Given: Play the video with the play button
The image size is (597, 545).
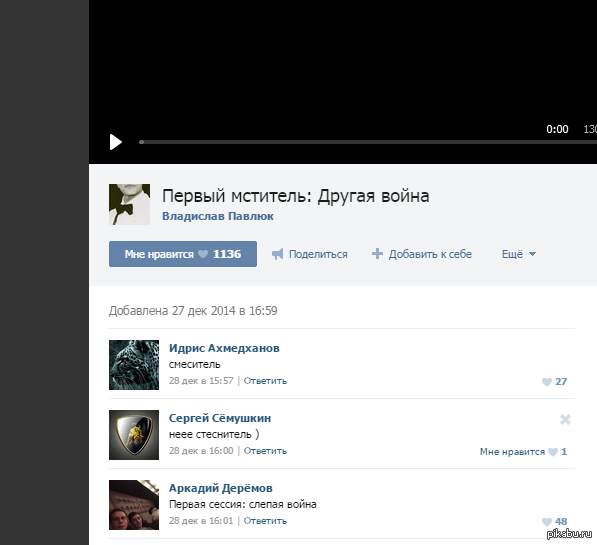Looking at the screenshot, I should (116, 142).
